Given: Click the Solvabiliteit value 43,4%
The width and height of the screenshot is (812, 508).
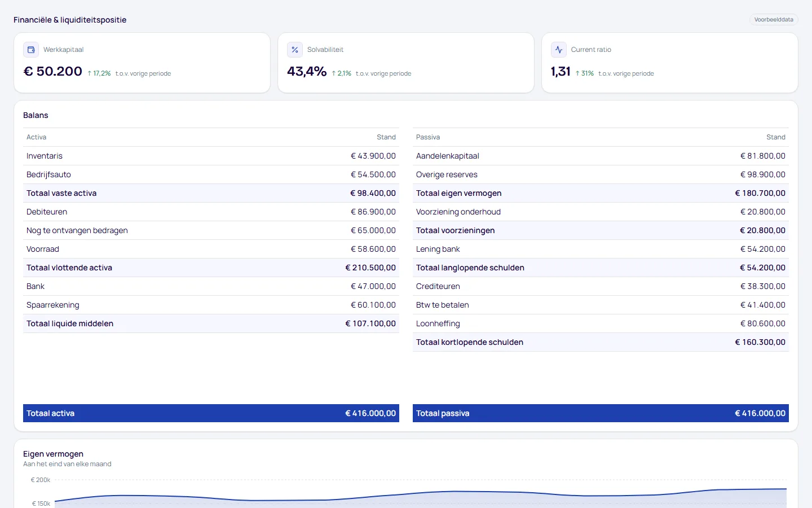Looking at the screenshot, I should tap(307, 72).
